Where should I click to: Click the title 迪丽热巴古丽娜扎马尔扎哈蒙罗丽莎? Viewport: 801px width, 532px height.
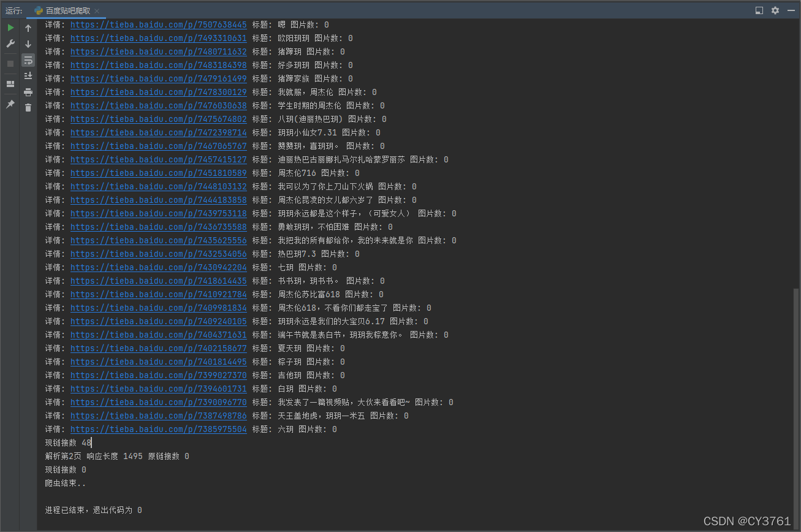pos(341,159)
